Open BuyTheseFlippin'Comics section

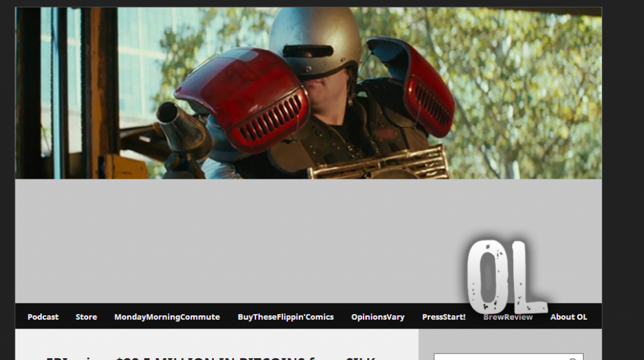286,317
